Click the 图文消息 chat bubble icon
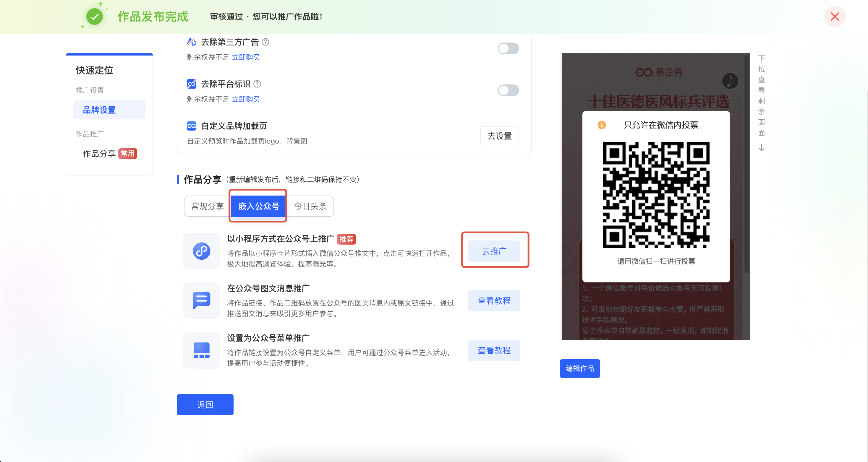The width and height of the screenshot is (868, 462). tap(202, 300)
